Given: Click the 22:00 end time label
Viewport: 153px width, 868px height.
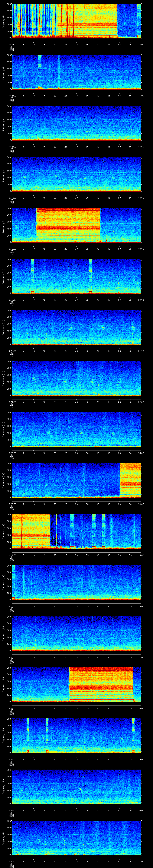Looking at the screenshot, I should 141,402.
